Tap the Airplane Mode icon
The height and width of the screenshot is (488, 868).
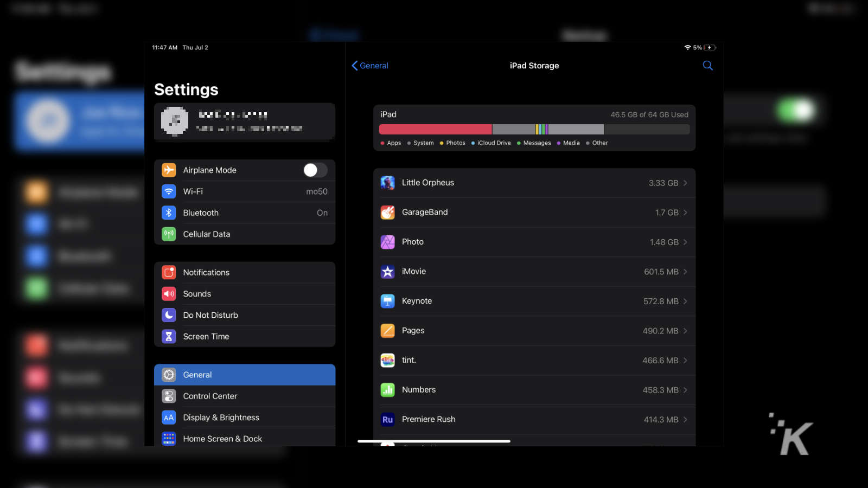(x=169, y=170)
